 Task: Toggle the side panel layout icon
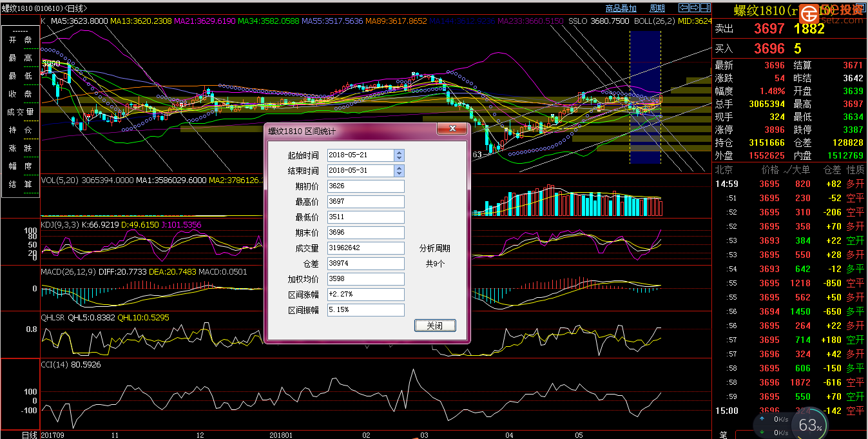[x=706, y=8]
